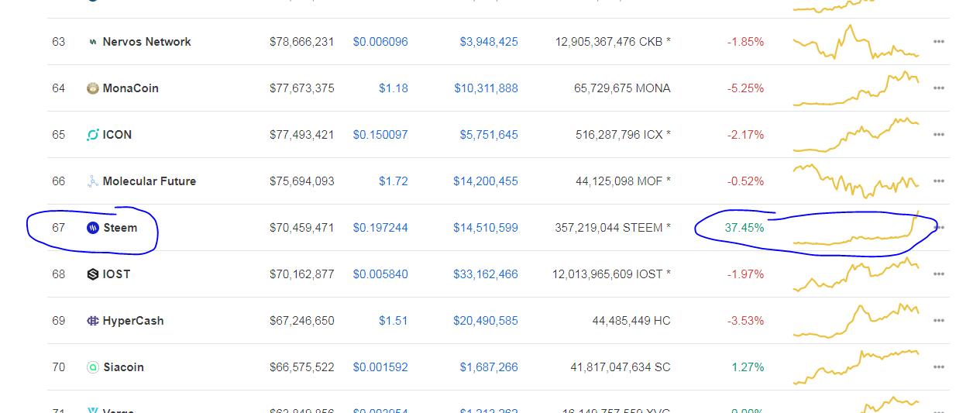Click Steem volume $14,510,599
The image size is (980, 413).
click(487, 228)
